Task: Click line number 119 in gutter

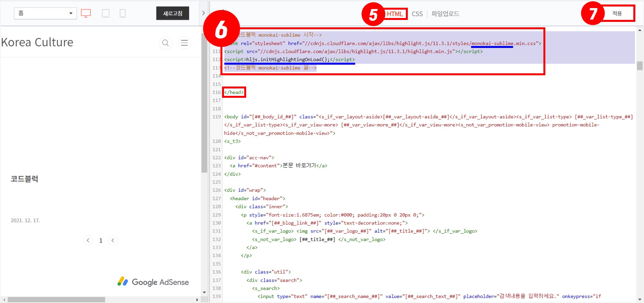Action: (x=217, y=117)
